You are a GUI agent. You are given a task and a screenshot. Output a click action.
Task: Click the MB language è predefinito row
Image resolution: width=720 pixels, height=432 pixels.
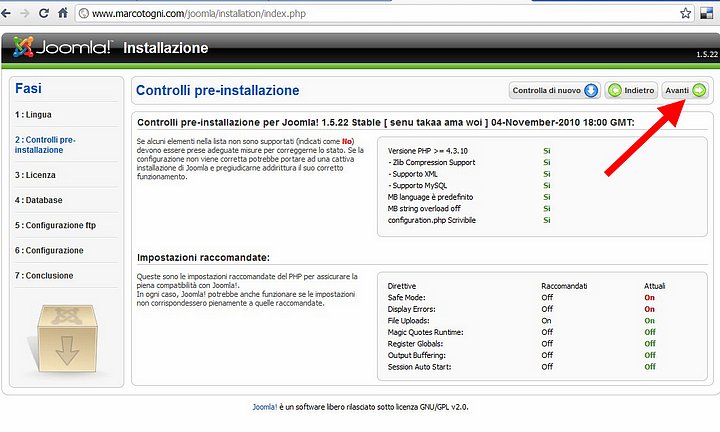tap(469, 197)
